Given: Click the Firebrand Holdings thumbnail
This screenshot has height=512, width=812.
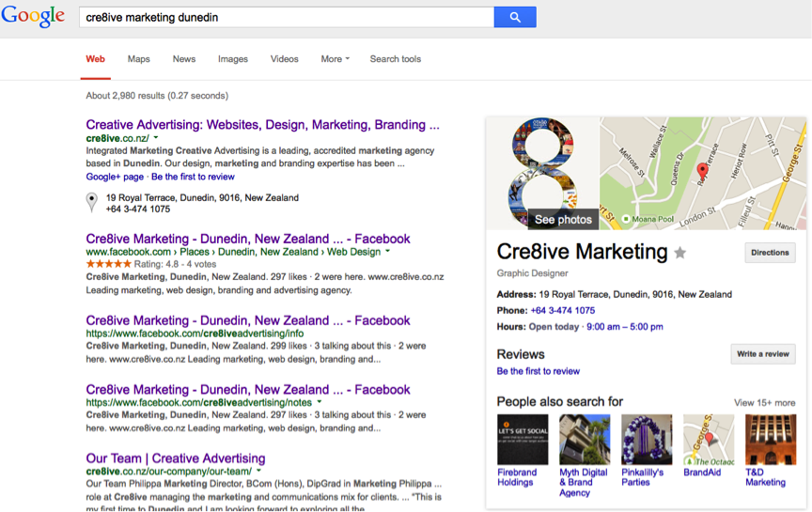Looking at the screenshot, I should [523, 439].
